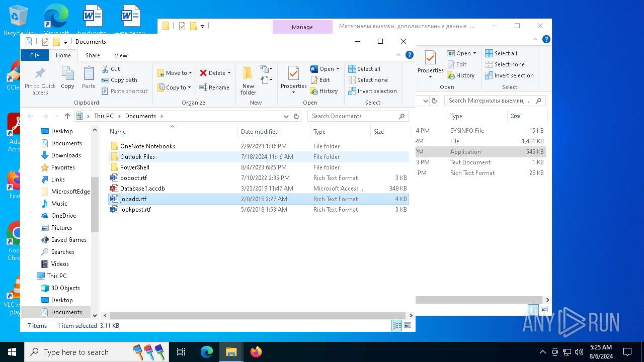Open Favorites in the navigation pane

click(63, 167)
